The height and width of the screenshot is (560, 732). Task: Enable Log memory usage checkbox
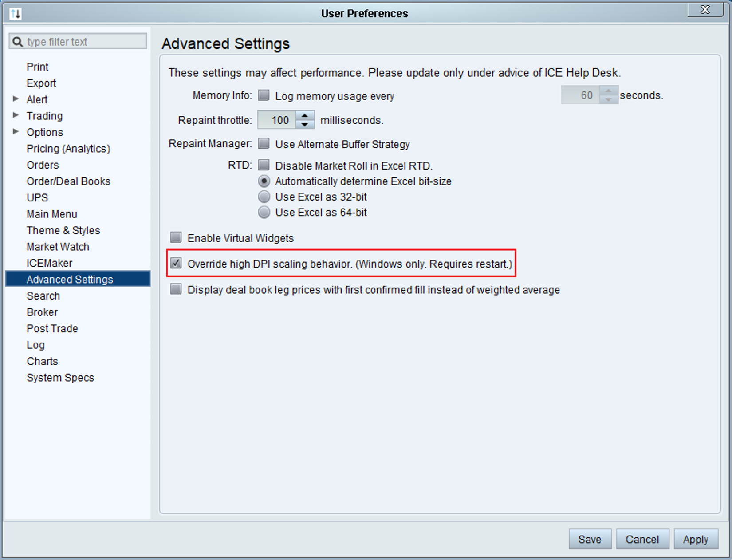pos(264,95)
